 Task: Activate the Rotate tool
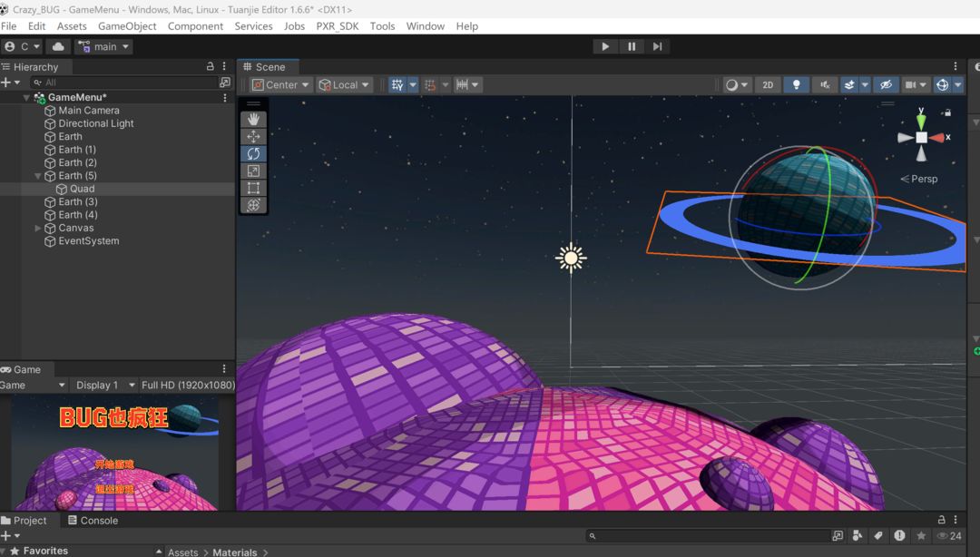pos(253,153)
